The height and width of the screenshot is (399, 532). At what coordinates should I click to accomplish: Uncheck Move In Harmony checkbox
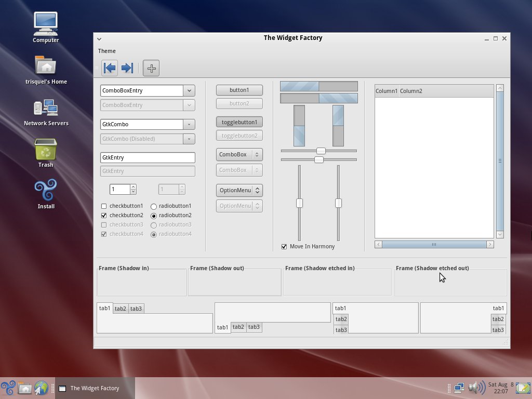[284, 247]
